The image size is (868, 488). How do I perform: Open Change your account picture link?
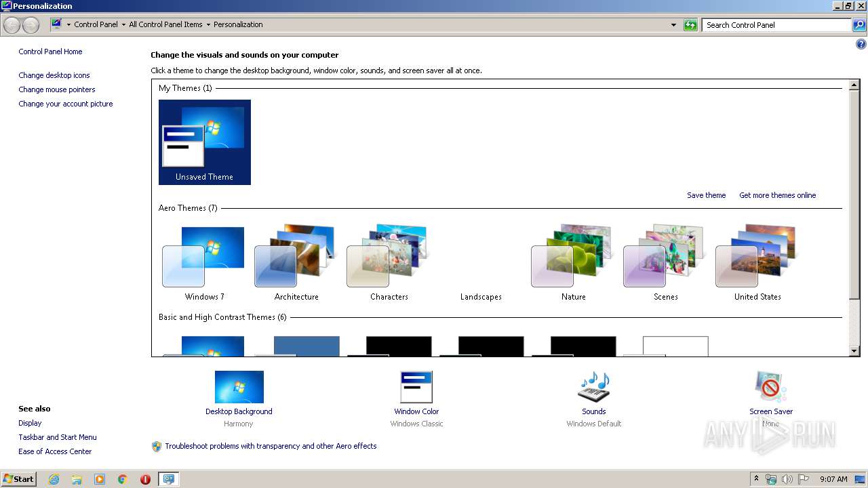[x=66, y=104]
